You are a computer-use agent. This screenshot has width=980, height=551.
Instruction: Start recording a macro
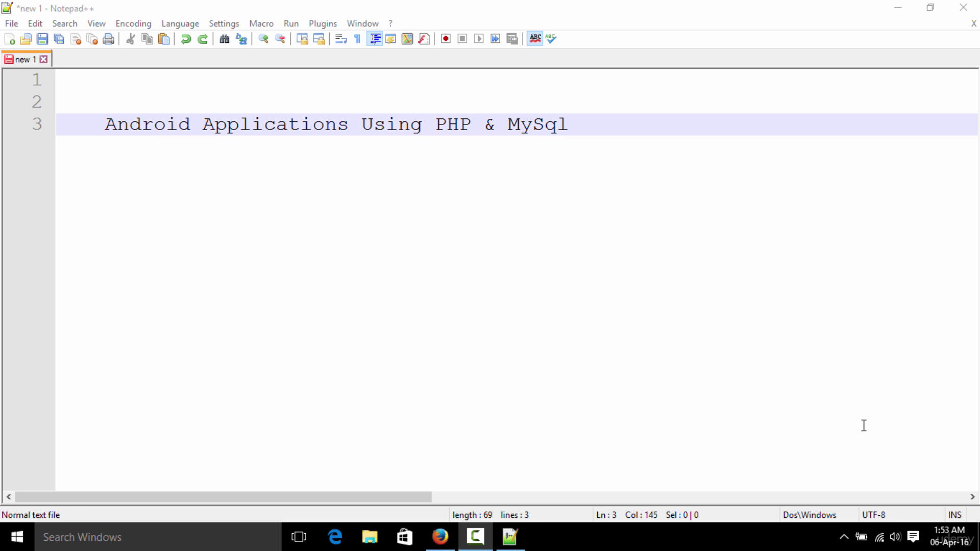[x=445, y=39]
